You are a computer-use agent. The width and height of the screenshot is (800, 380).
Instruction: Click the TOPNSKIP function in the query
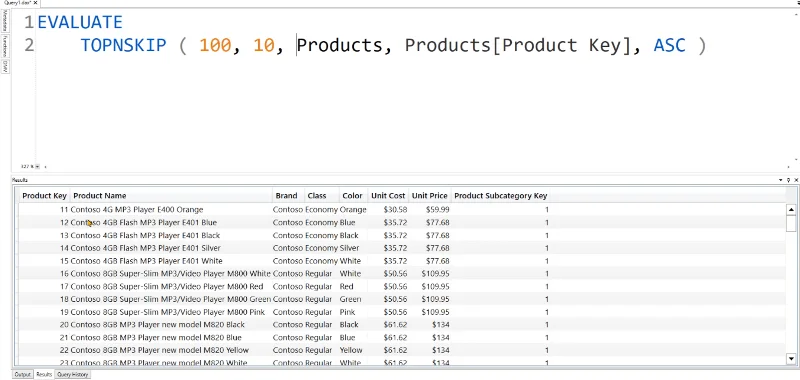123,45
